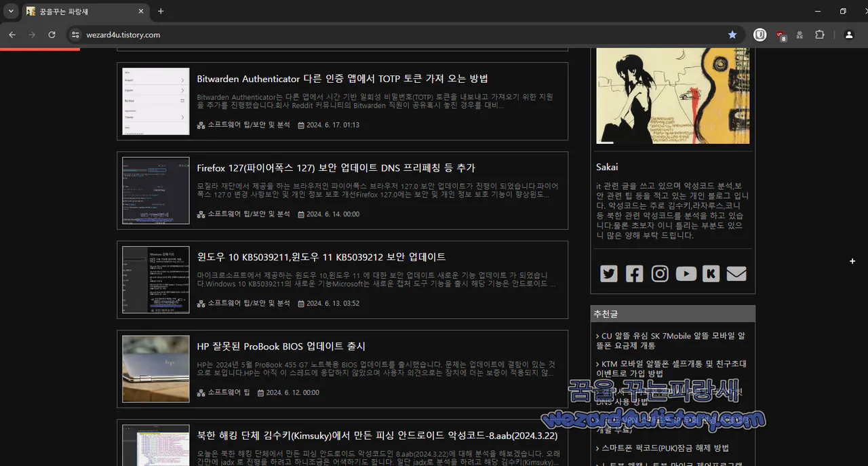Open HP ProBook BIOS 업데이트 article title

[x=281, y=347]
